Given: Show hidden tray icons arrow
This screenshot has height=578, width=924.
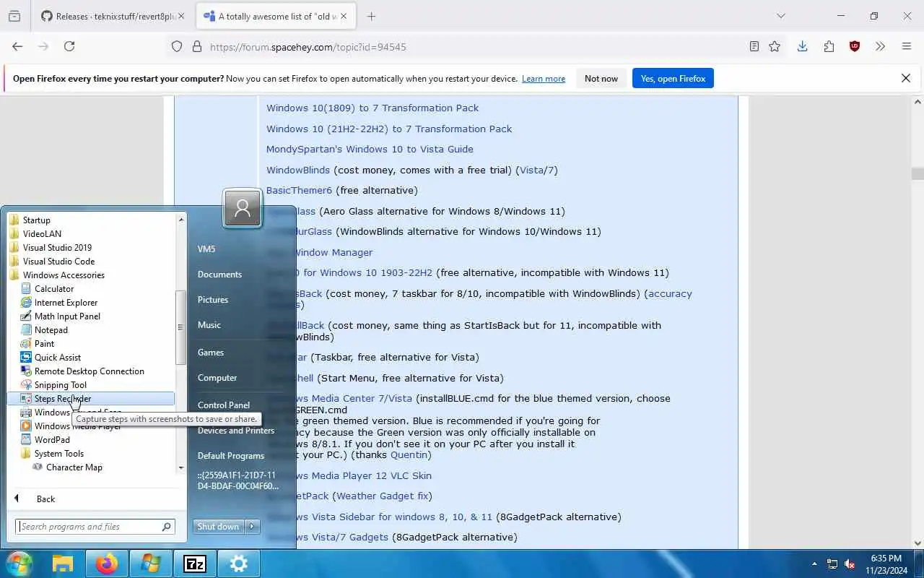Looking at the screenshot, I should pos(814,564).
